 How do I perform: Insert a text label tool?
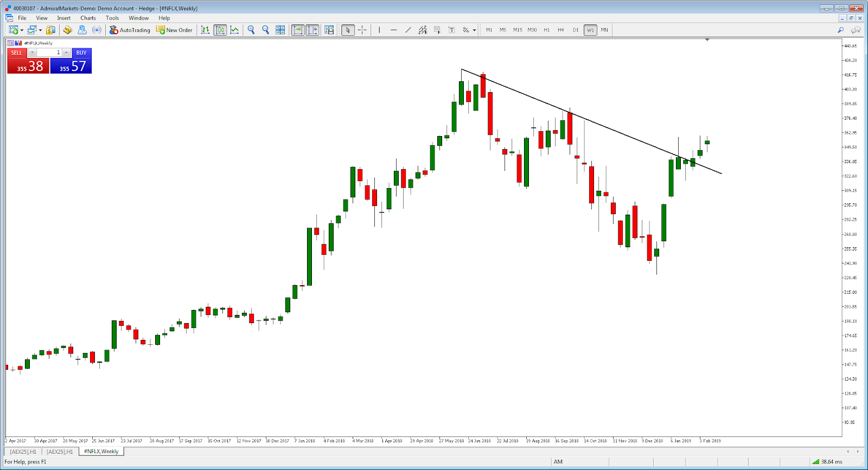click(451, 30)
